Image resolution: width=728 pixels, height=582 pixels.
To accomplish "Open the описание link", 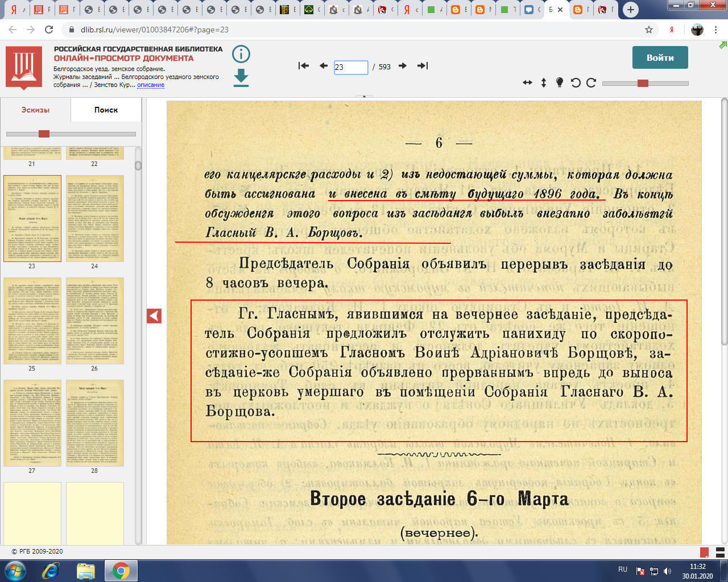I will click(x=151, y=85).
